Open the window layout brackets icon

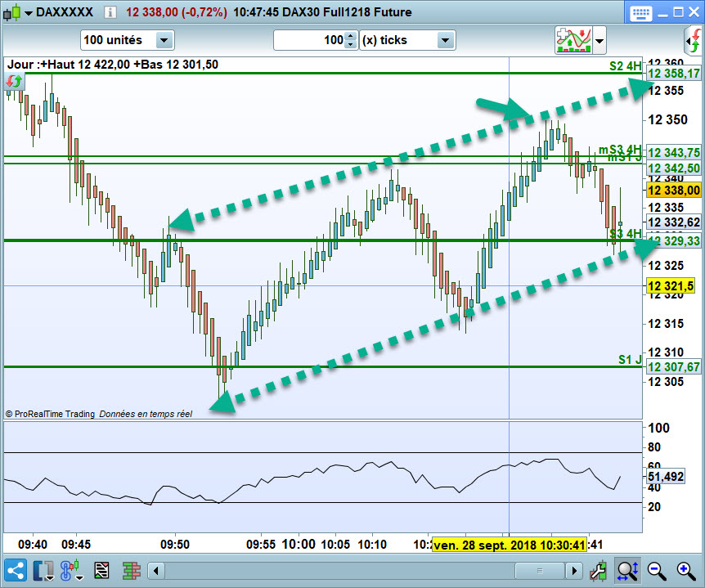click(43, 571)
